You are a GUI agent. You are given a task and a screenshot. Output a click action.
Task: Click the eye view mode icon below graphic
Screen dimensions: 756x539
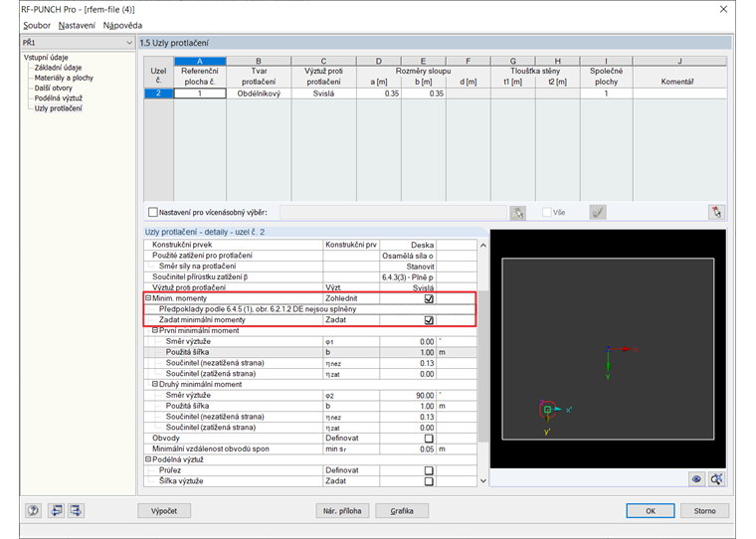pos(696,479)
